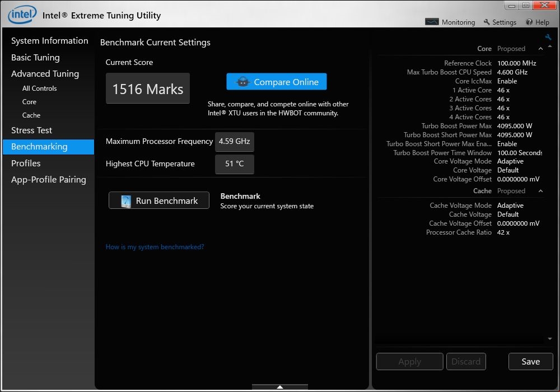Screen dimensions: 560x392
Task: Expand the bottom panel arrow handle
Action: click(x=279, y=386)
